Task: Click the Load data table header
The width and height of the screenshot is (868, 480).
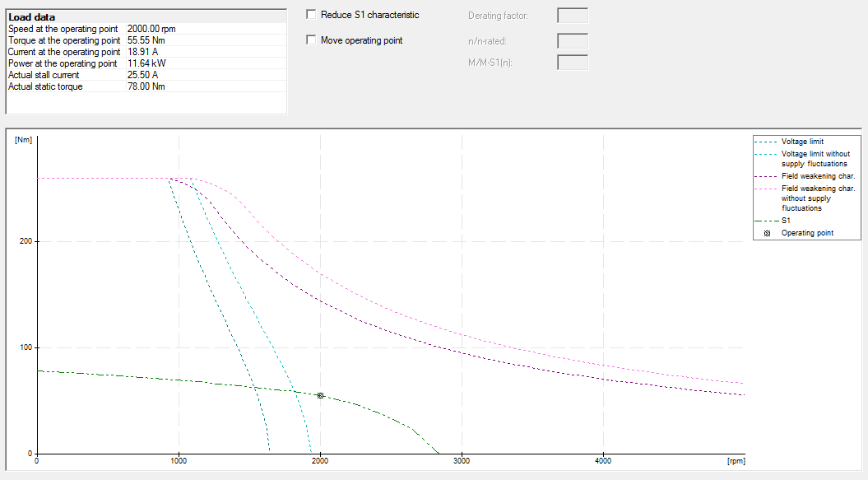Action: (x=32, y=16)
